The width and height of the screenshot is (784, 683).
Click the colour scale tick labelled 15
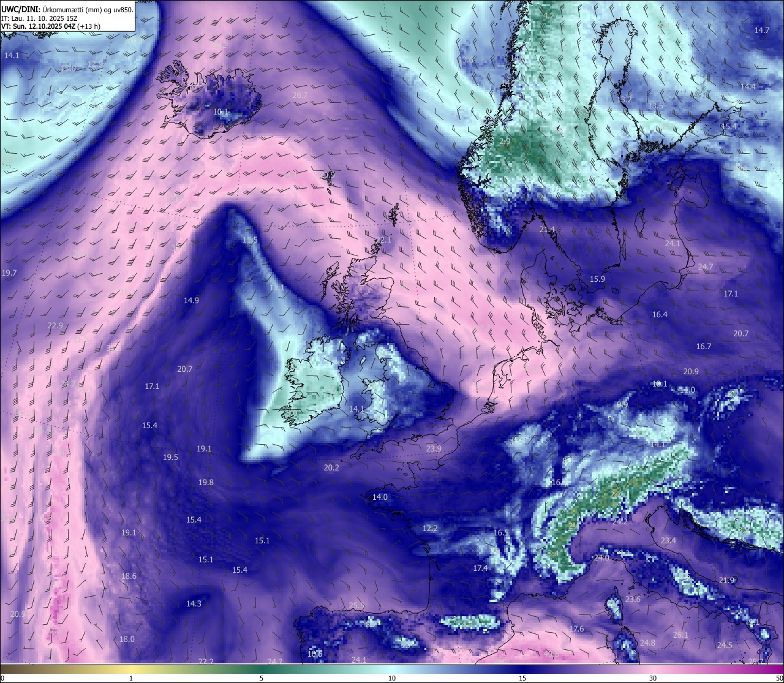[522, 677]
